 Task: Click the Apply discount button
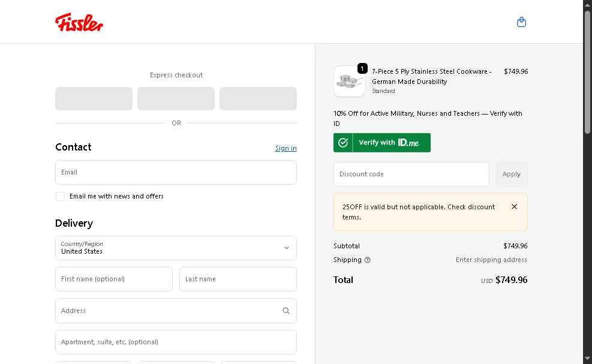click(x=511, y=174)
